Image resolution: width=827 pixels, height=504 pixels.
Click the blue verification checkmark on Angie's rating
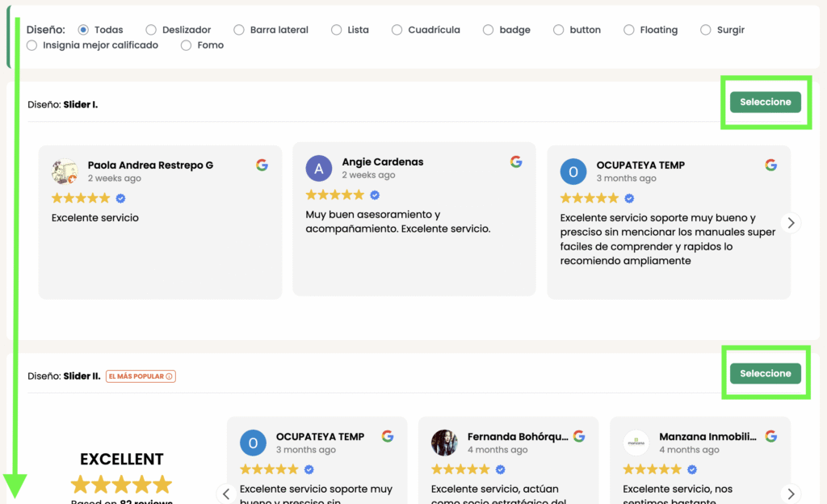[x=373, y=195]
